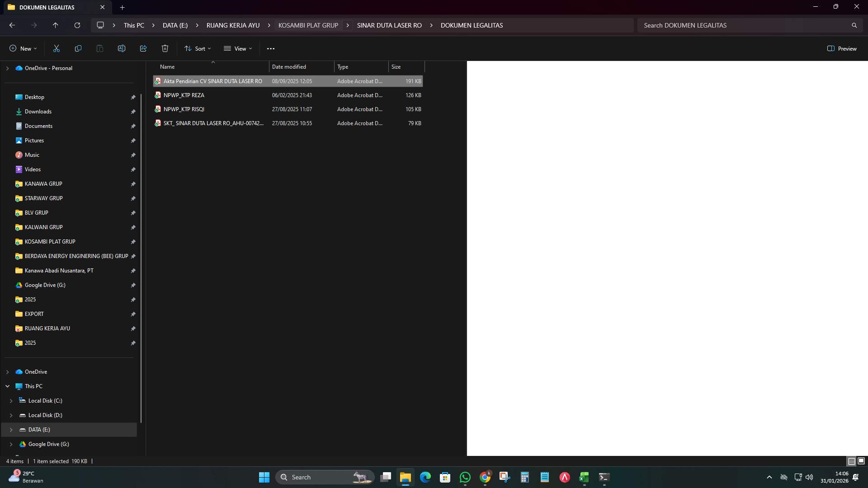
Task: Open the See more ellipsis menu
Action: tap(270, 48)
